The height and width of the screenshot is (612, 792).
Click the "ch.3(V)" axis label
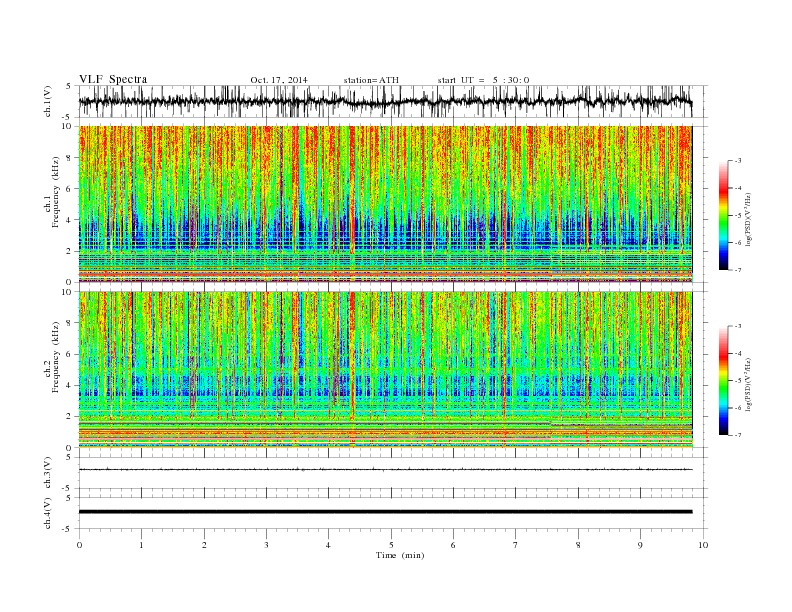48,473
